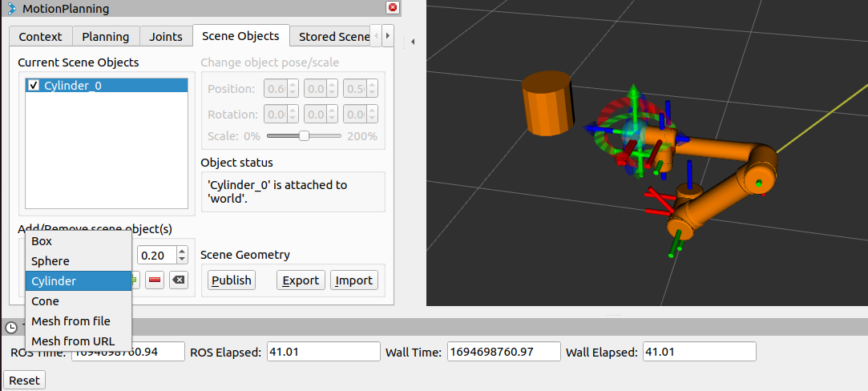Increase object size with the up stepper arrow

click(x=182, y=251)
